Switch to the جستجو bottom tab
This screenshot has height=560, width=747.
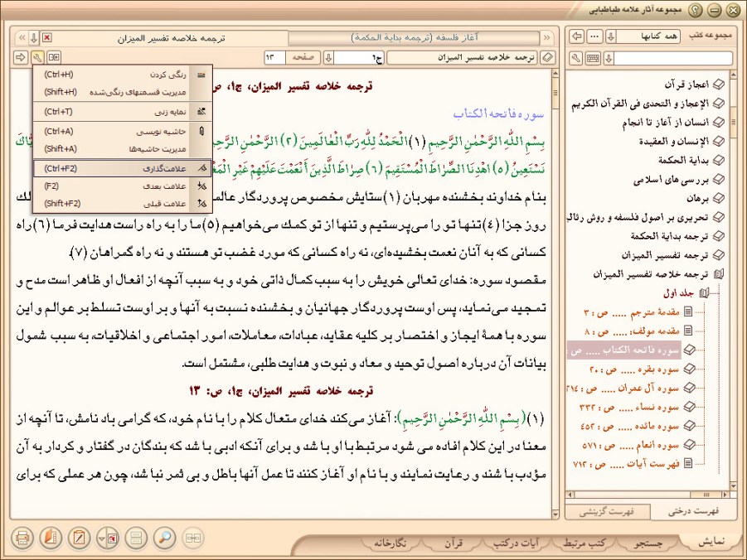coord(648,543)
